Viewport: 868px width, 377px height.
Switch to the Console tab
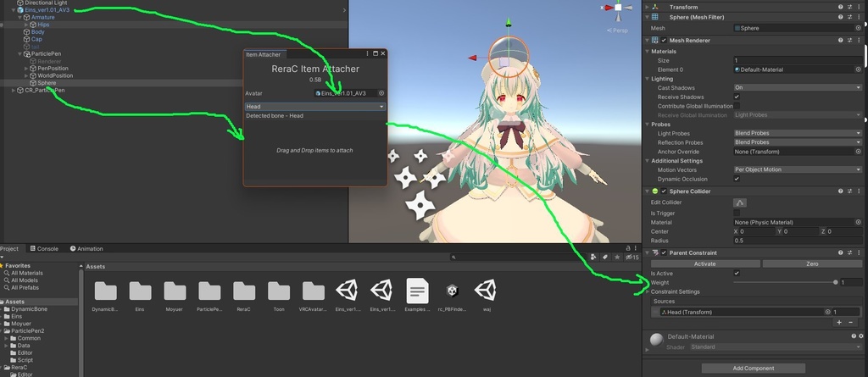click(x=44, y=248)
